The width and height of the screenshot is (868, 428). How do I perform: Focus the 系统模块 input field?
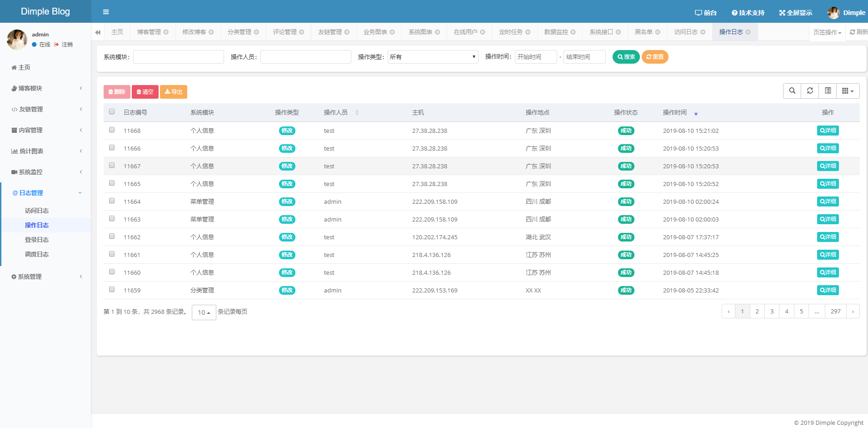click(x=179, y=57)
